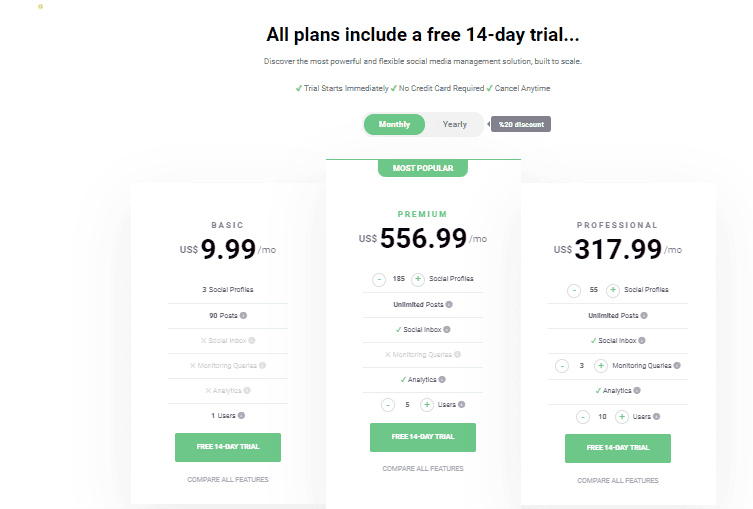Switch billing to Yearly

coord(455,125)
